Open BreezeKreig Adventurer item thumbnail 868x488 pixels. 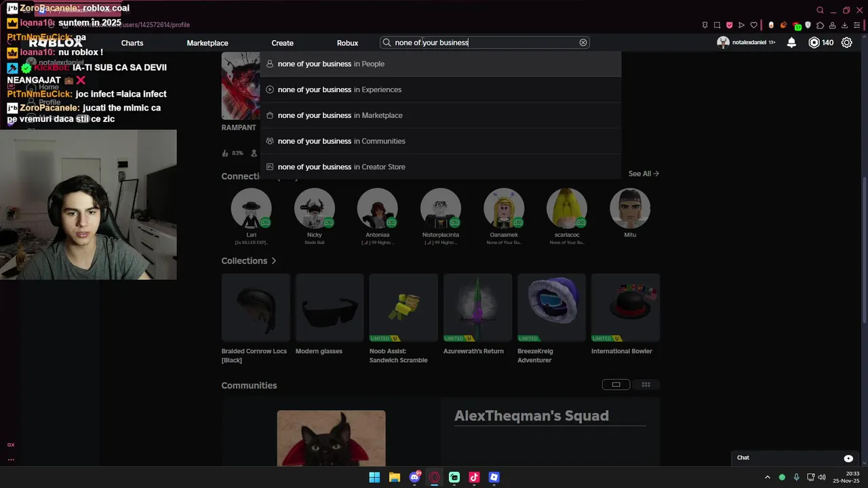(x=551, y=308)
